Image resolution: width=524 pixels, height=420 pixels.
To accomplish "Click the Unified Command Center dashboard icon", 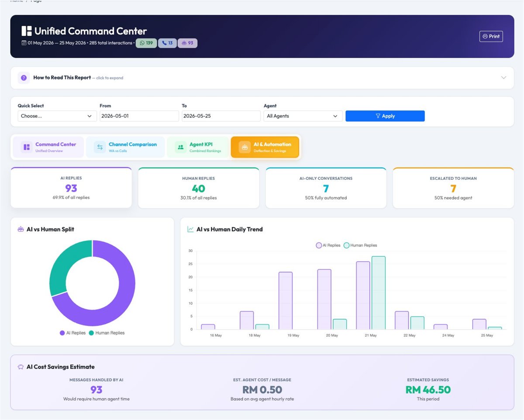I will 27,31.
